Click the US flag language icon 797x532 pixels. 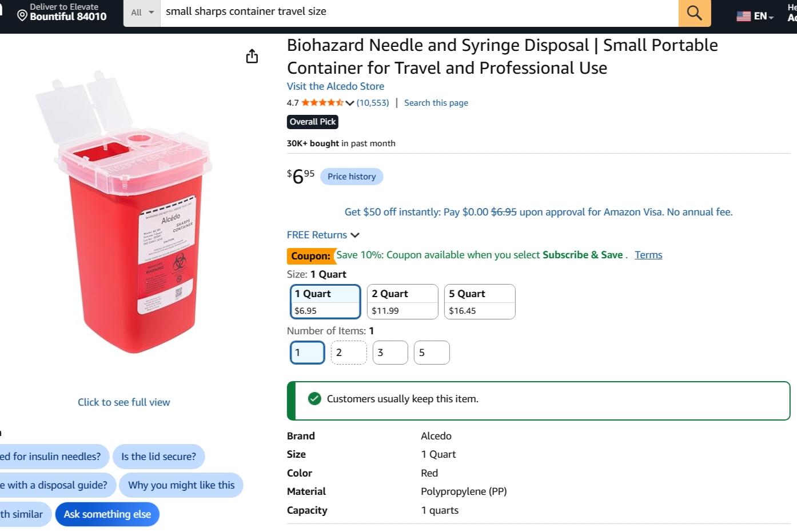pyautogui.click(x=743, y=16)
